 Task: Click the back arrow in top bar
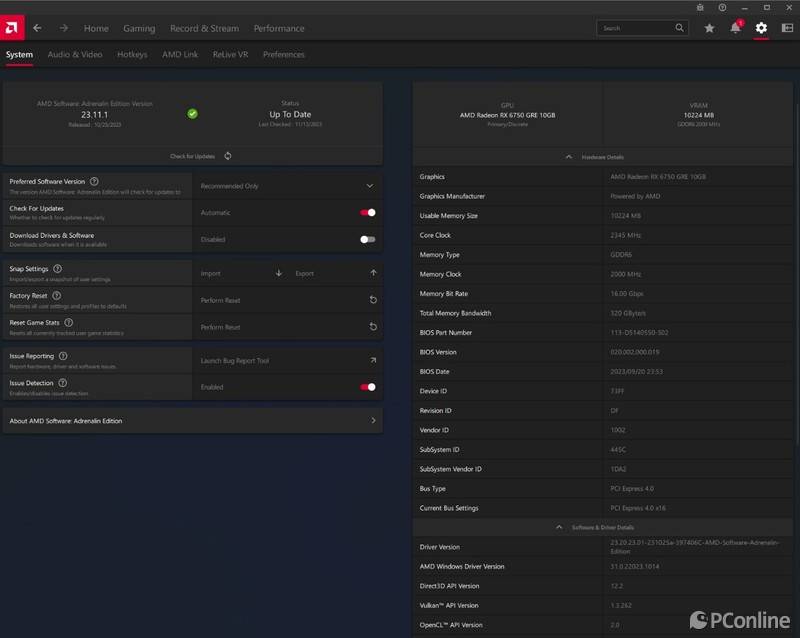pyautogui.click(x=37, y=28)
